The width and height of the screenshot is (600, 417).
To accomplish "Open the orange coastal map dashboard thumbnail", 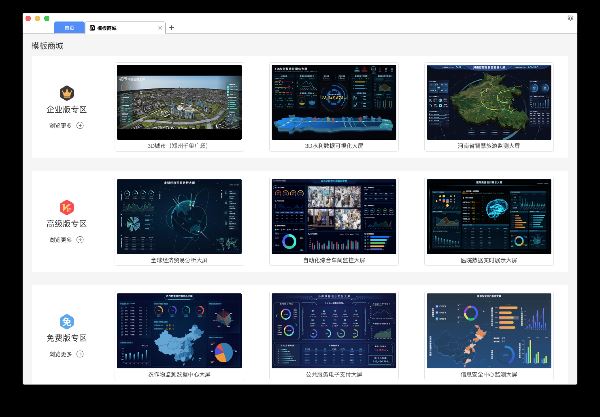I will [x=489, y=331].
